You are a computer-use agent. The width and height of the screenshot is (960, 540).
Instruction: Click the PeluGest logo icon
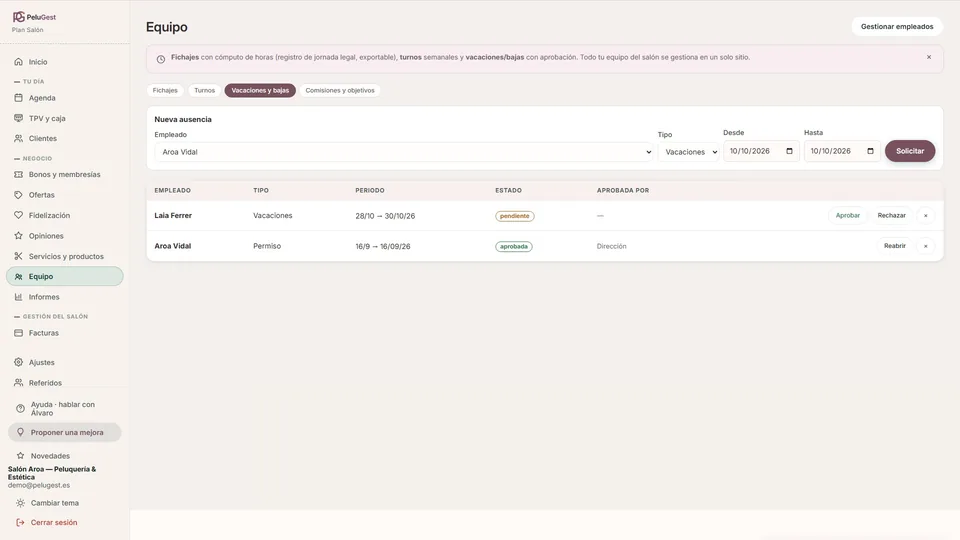pyautogui.click(x=18, y=17)
